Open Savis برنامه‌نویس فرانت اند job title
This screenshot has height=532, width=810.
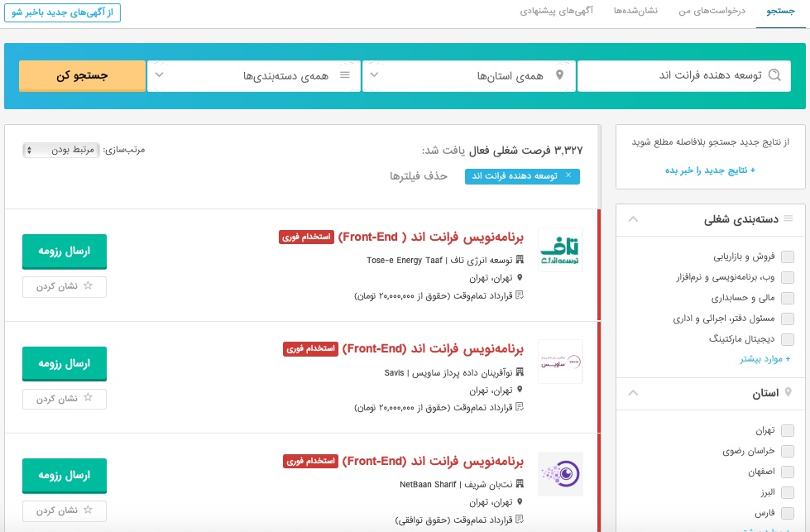433,349
